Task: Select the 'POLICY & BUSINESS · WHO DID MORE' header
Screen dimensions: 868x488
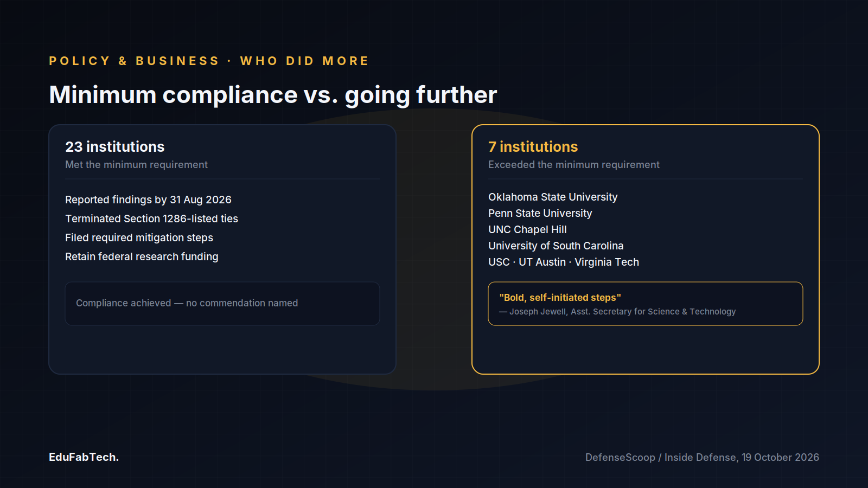Action: [x=209, y=61]
